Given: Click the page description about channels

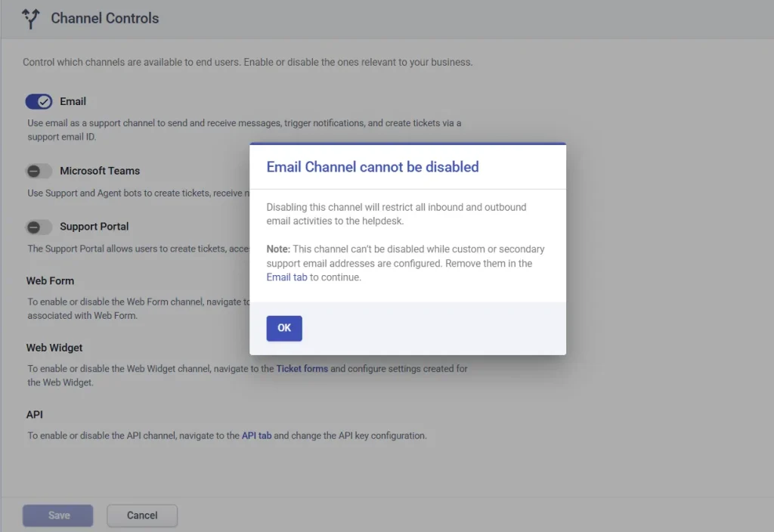Looking at the screenshot, I should coord(248,62).
